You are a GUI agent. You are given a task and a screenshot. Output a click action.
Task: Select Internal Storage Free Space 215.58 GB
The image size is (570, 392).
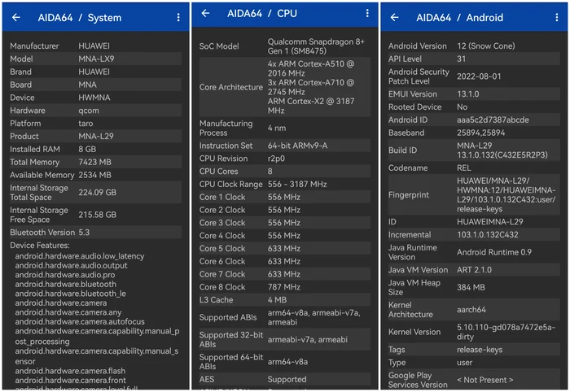pos(98,215)
